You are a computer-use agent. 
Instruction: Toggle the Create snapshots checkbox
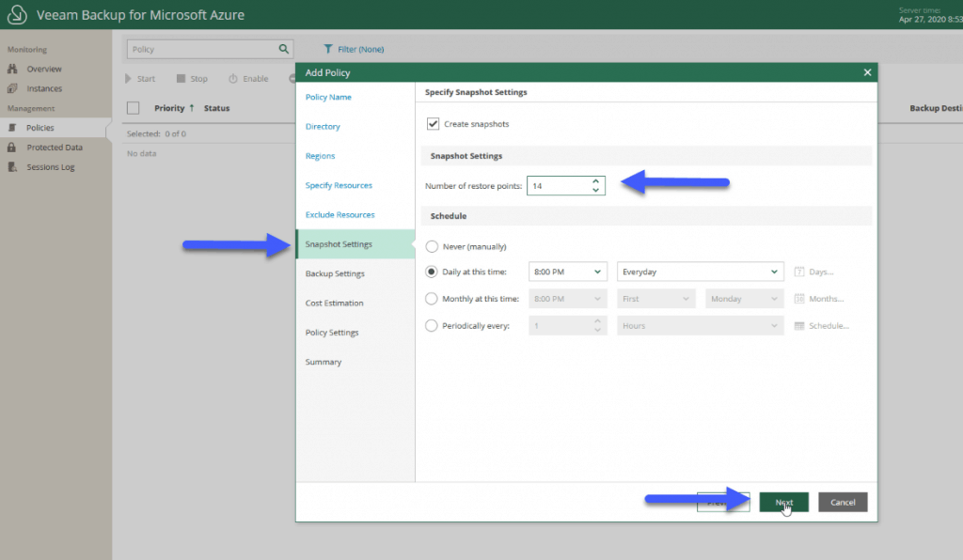[x=433, y=124]
